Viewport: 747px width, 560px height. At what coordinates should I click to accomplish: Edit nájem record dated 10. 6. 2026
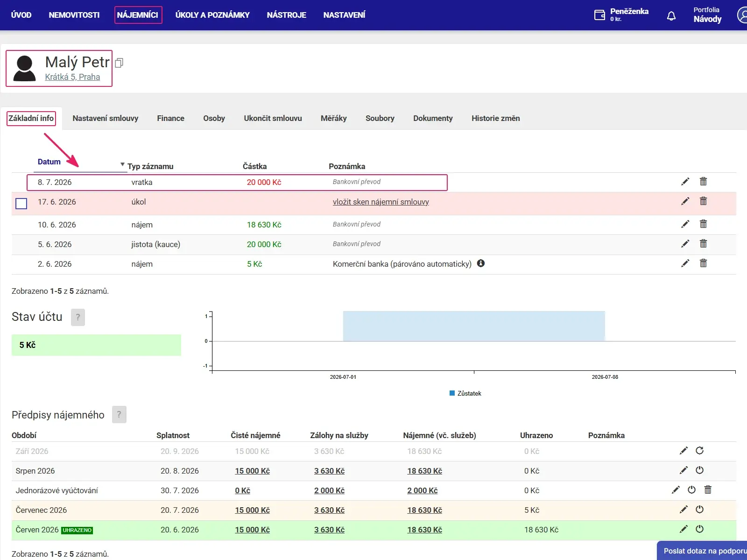pos(685,224)
